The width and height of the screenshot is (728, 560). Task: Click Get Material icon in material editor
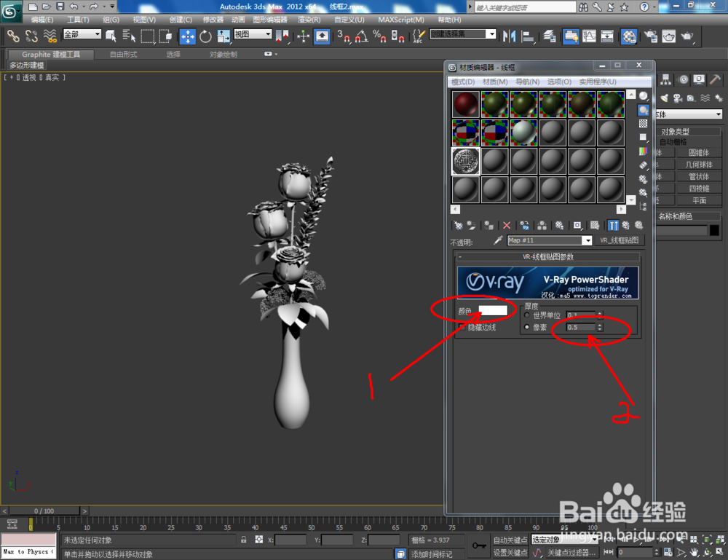(x=458, y=226)
